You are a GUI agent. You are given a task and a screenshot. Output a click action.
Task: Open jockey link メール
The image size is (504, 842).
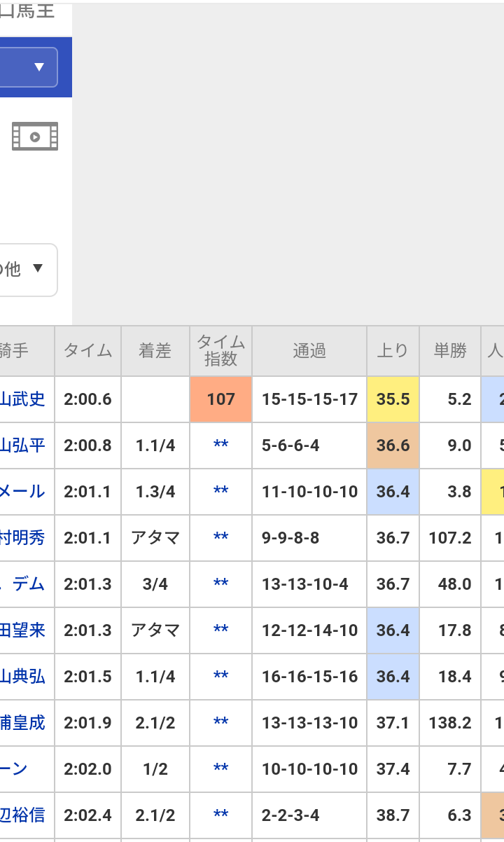[22, 492]
